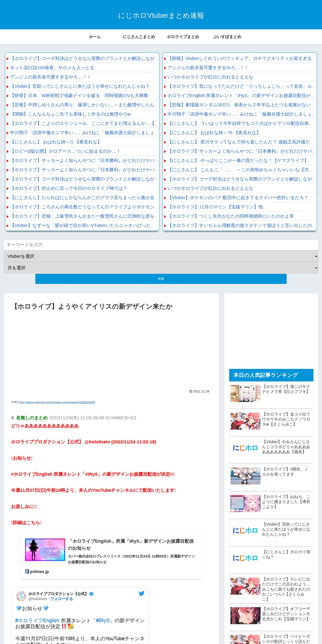
Task: Click the @hololivetv handle in tweet header
Action: tap(38, 599)
